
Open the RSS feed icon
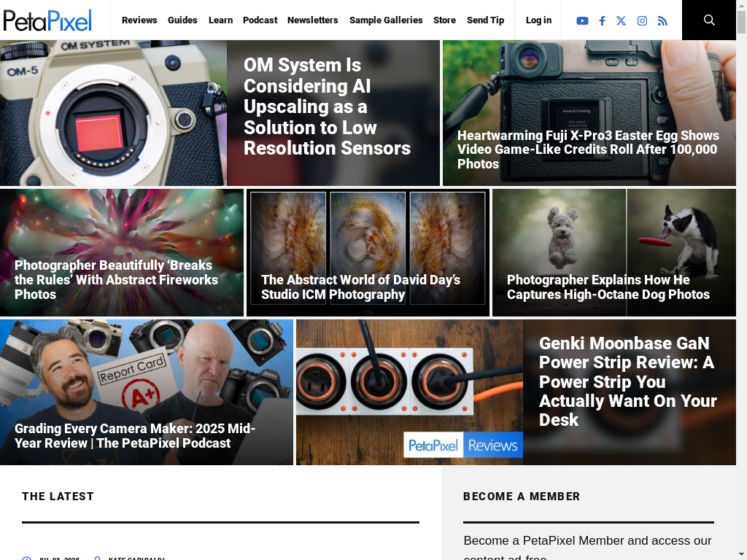pyautogui.click(x=662, y=20)
